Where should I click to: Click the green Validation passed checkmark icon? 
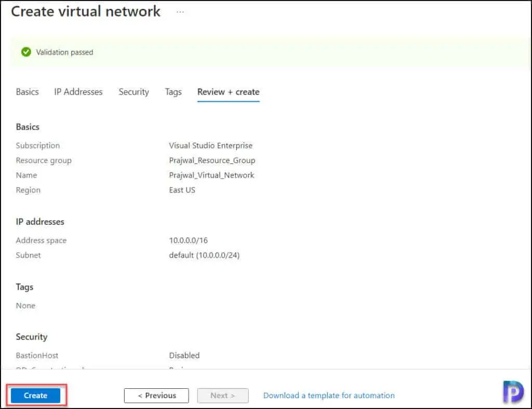26,52
